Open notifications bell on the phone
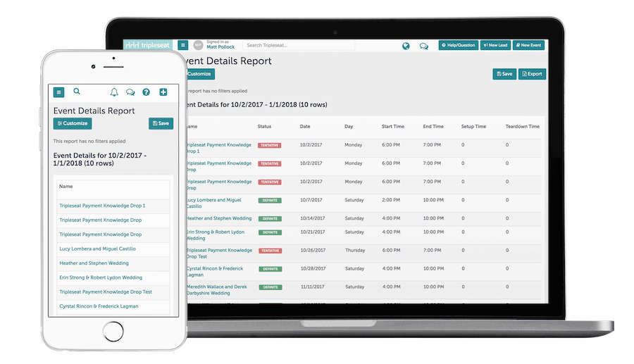This screenshot has width=634, height=364. [114, 92]
